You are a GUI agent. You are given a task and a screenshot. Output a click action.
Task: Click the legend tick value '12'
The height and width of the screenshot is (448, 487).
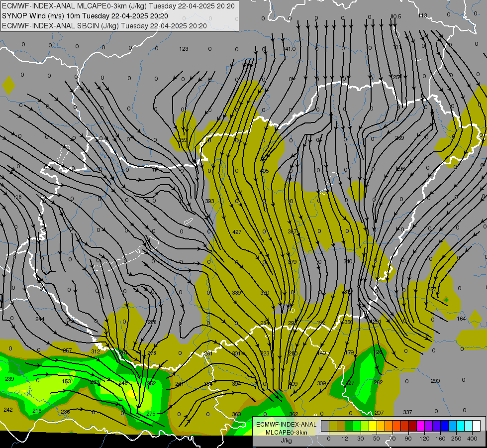[x=345, y=439]
